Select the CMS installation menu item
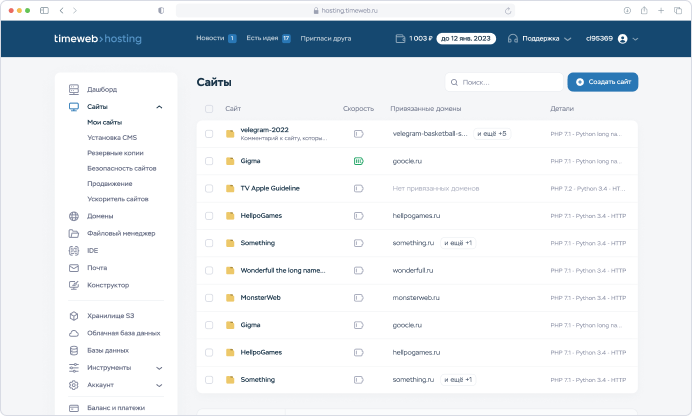Screen dimensions: 692x416 (x=112, y=137)
